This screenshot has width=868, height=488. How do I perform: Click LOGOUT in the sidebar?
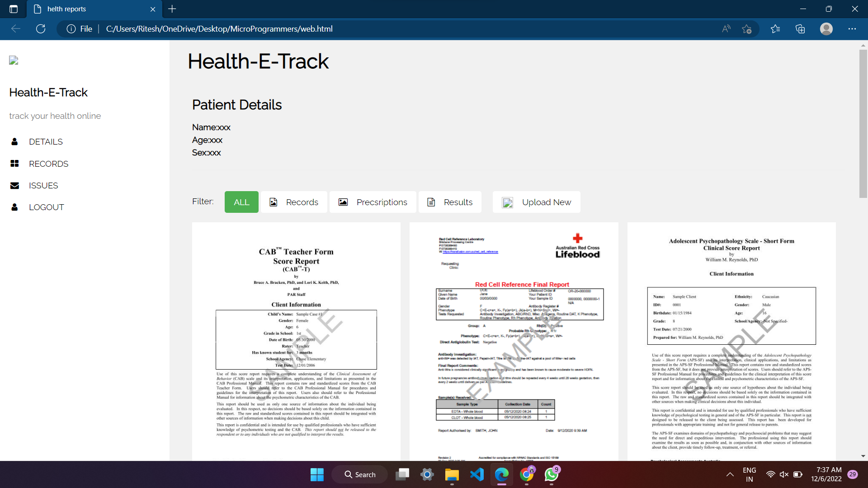(46, 207)
